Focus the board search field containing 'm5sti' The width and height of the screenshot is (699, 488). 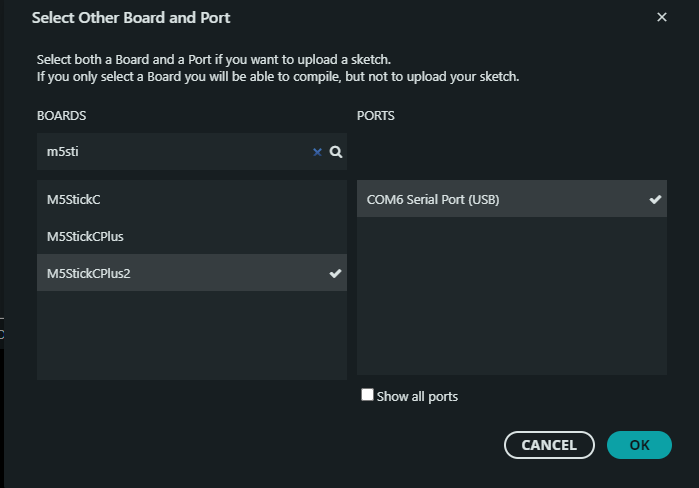[170, 152]
